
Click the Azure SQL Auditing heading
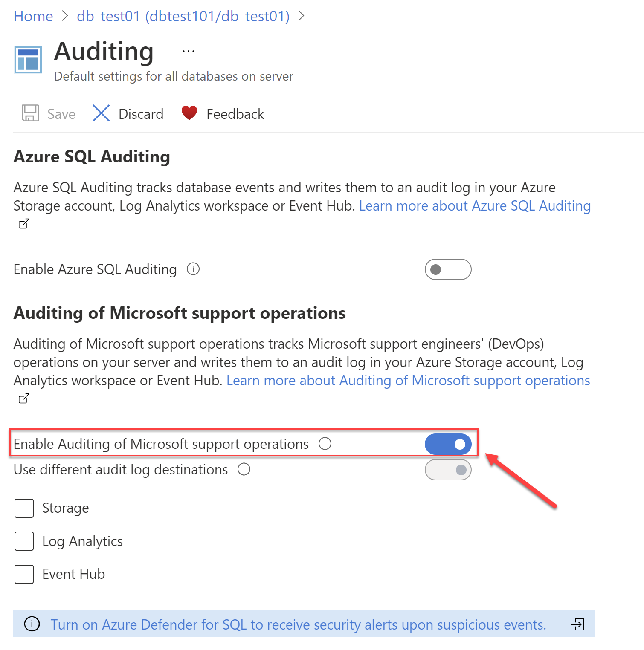tap(92, 156)
